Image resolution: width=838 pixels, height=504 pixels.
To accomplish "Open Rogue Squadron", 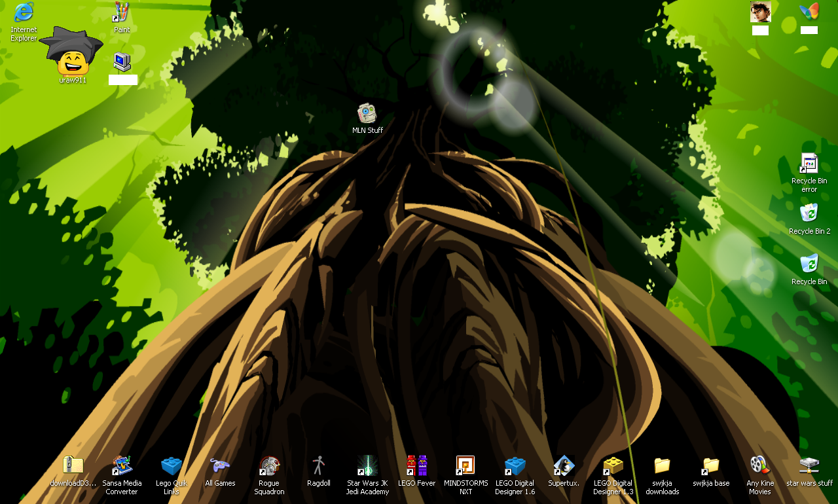I will (x=269, y=465).
